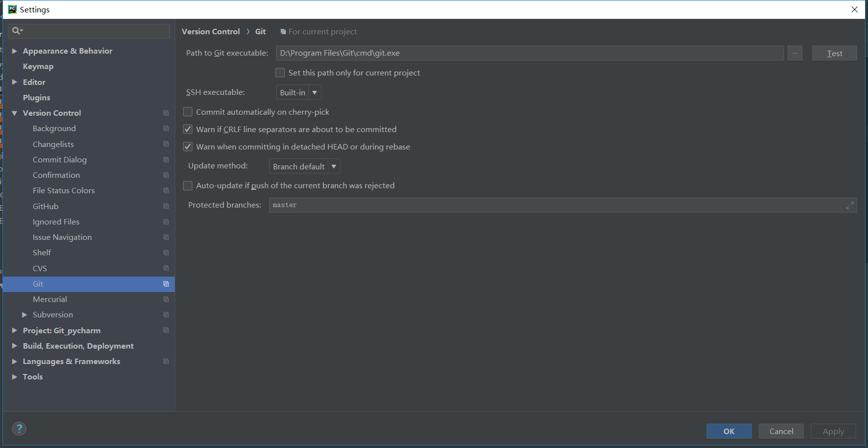Image resolution: width=868 pixels, height=448 pixels.
Task: Click the OK button
Action: click(x=729, y=431)
